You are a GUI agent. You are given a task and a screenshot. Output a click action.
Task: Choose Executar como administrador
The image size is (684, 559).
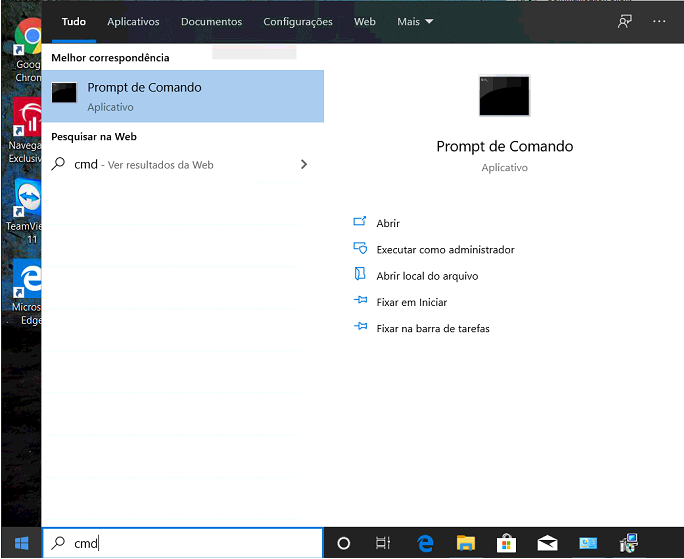pos(445,250)
